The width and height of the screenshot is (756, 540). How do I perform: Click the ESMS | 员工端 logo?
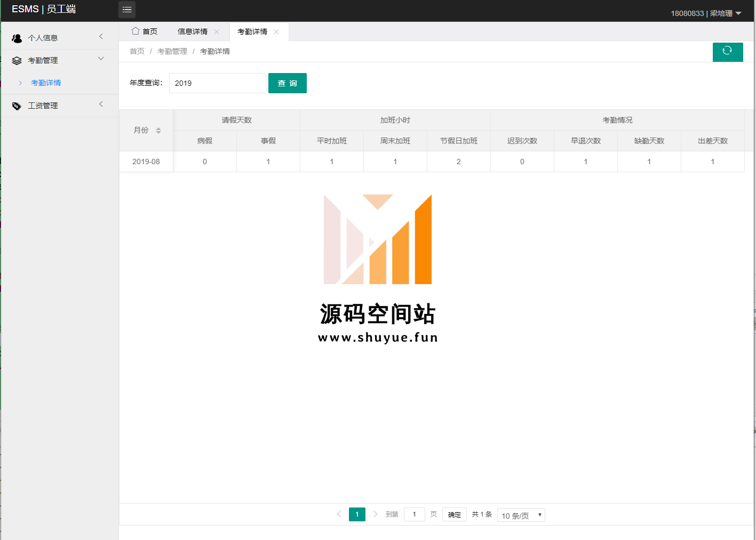44,10
